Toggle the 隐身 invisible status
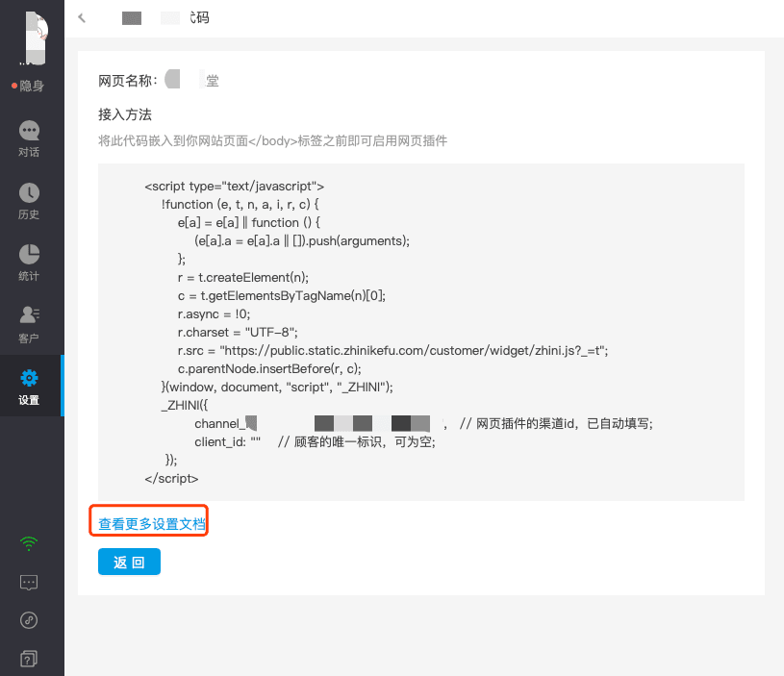 28,86
